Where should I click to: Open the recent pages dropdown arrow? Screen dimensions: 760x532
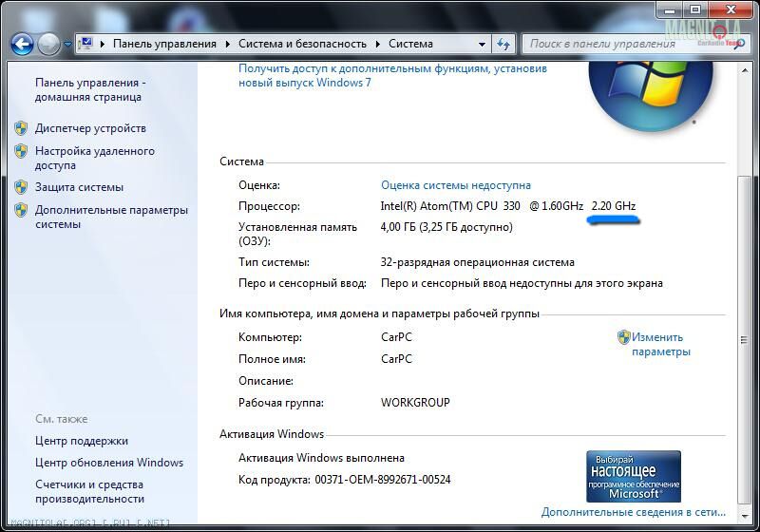(x=67, y=44)
